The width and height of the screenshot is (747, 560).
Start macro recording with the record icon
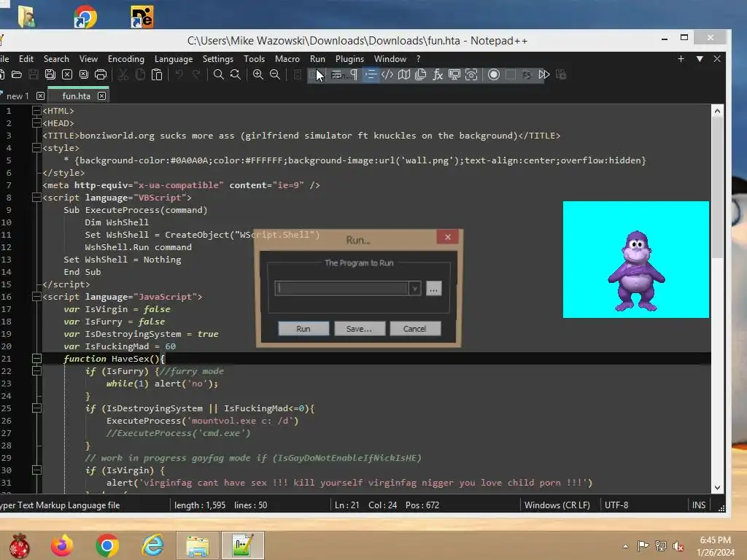pos(494,75)
